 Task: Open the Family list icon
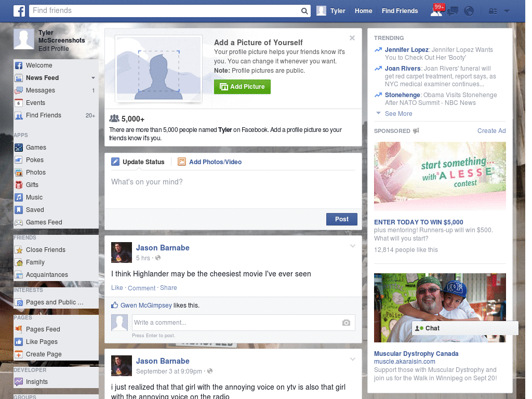tap(19, 262)
